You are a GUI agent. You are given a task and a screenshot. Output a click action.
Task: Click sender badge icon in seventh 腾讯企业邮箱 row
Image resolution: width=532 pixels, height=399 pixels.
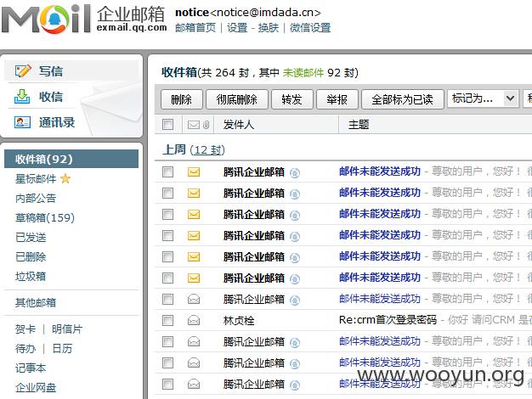pyautogui.click(x=295, y=300)
